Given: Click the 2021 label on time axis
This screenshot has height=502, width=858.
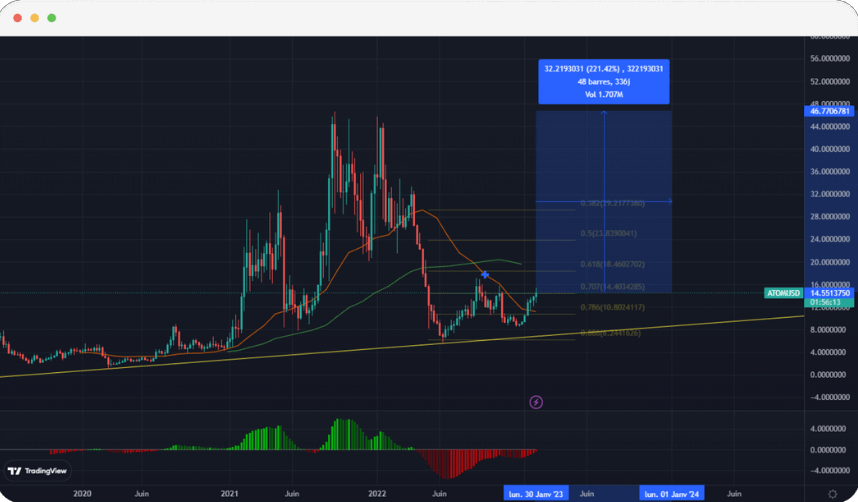Looking at the screenshot, I should (x=230, y=494).
